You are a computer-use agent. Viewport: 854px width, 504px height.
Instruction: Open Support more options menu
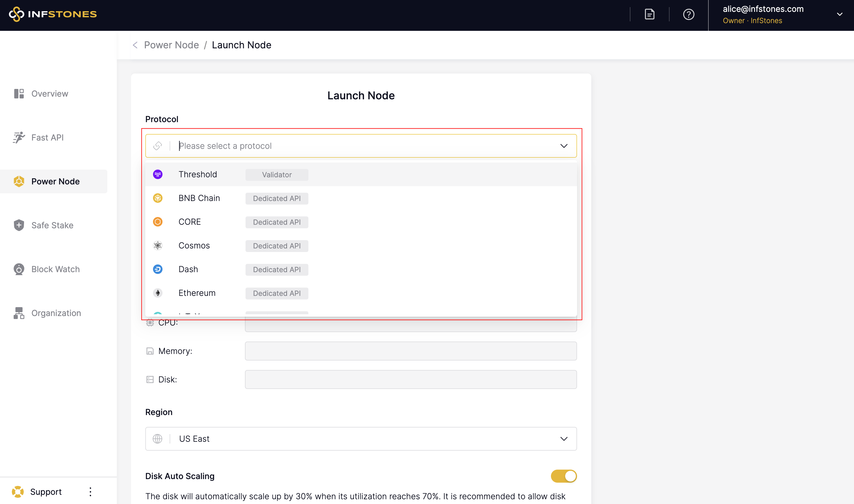[90, 492]
